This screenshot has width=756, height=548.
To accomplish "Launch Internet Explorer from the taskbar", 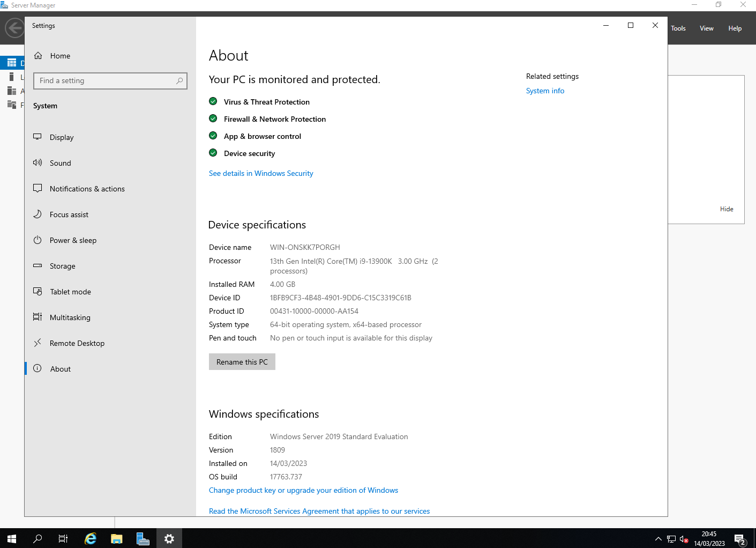I will click(91, 539).
